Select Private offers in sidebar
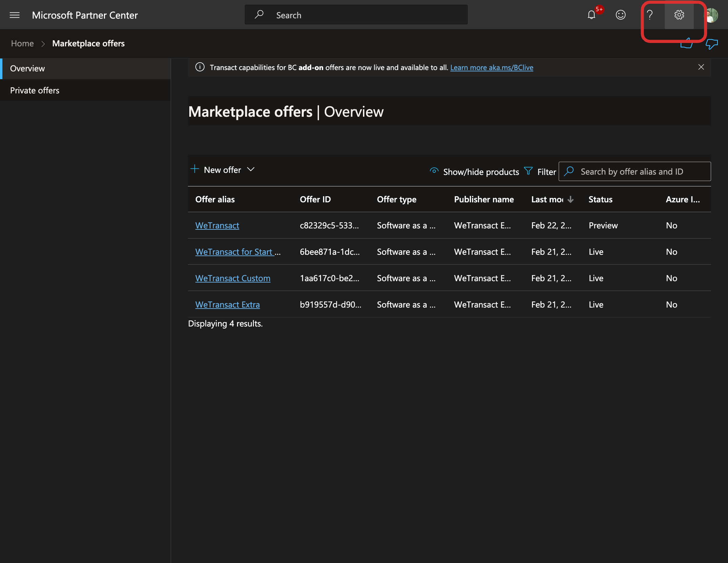728x563 pixels. click(x=85, y=90)
